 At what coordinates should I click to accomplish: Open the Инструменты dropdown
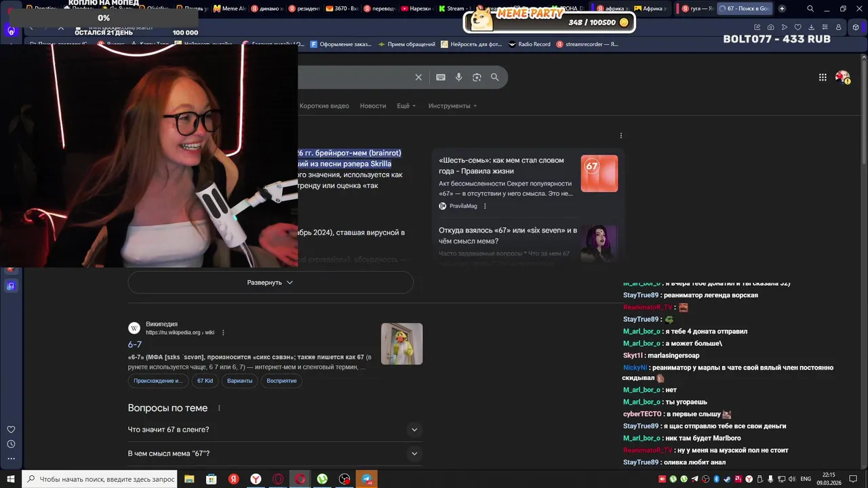pos(452,106)
